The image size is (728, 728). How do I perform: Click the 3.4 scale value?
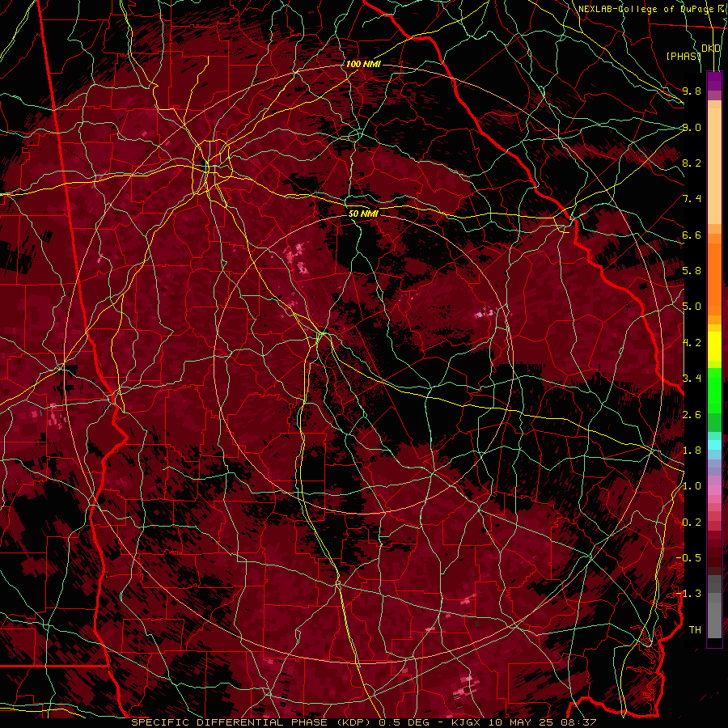(692, 378)
